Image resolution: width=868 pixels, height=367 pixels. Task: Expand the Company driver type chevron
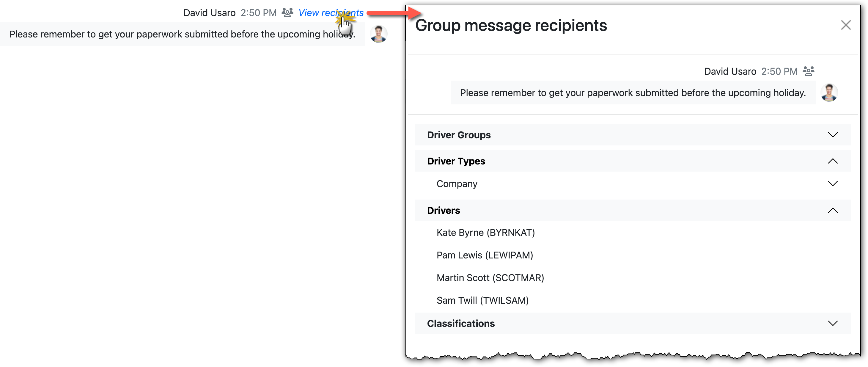[832, 184]
